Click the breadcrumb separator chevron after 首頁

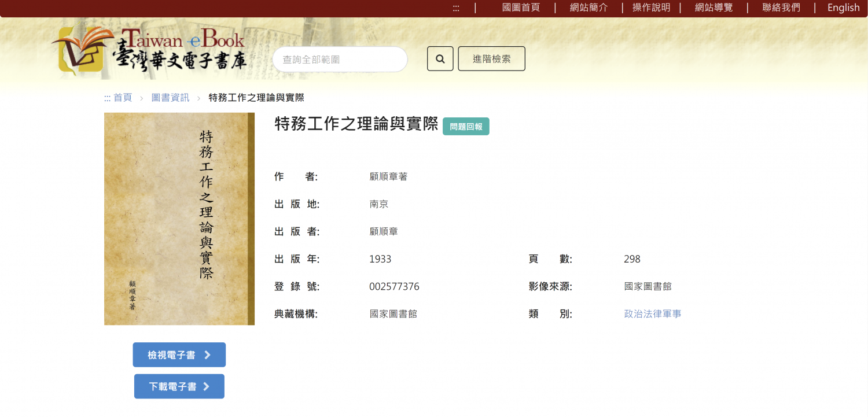142,98
